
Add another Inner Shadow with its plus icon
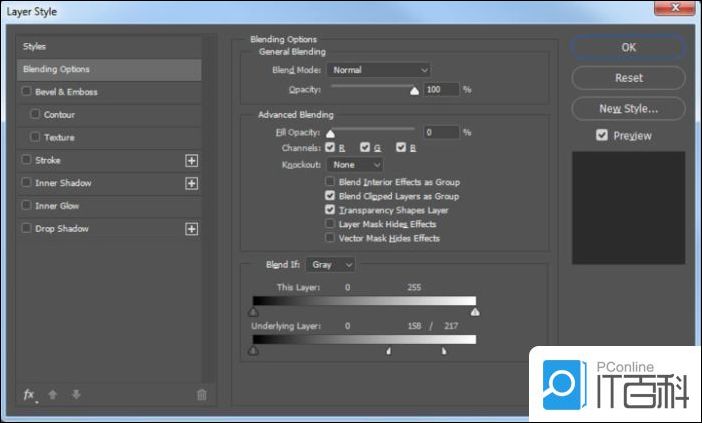192,184
